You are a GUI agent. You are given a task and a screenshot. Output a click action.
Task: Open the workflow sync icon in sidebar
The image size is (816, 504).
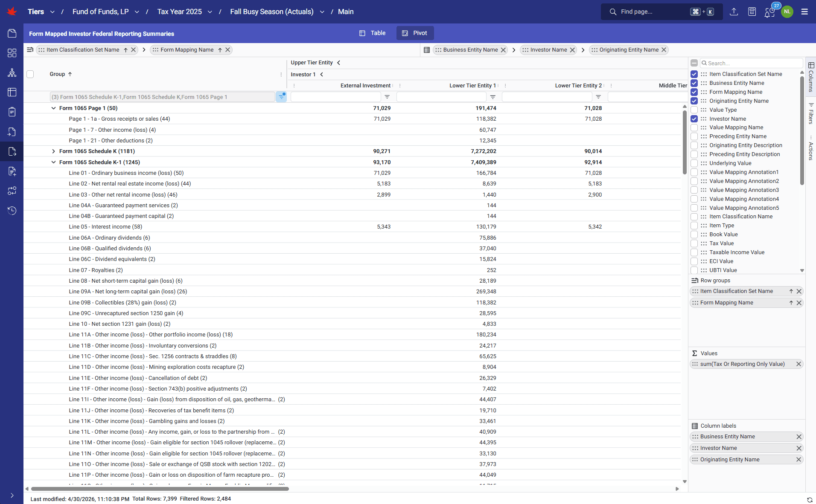[12, 191]
